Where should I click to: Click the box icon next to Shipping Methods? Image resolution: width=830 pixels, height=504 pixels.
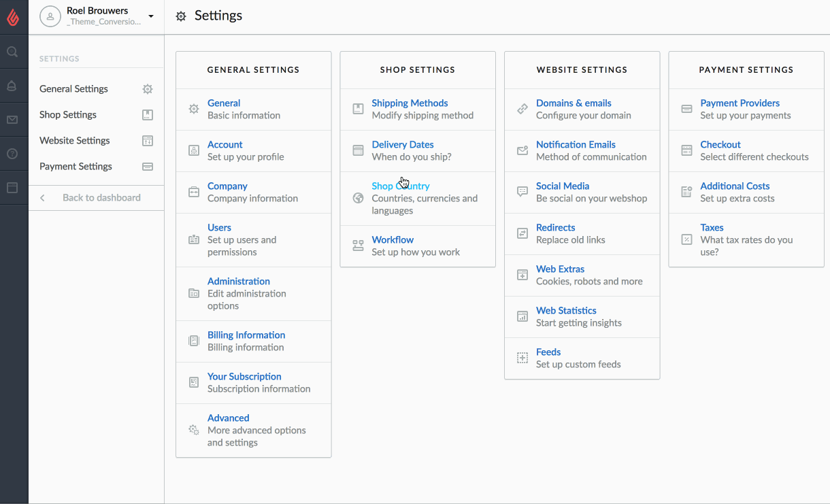(359, 109)
